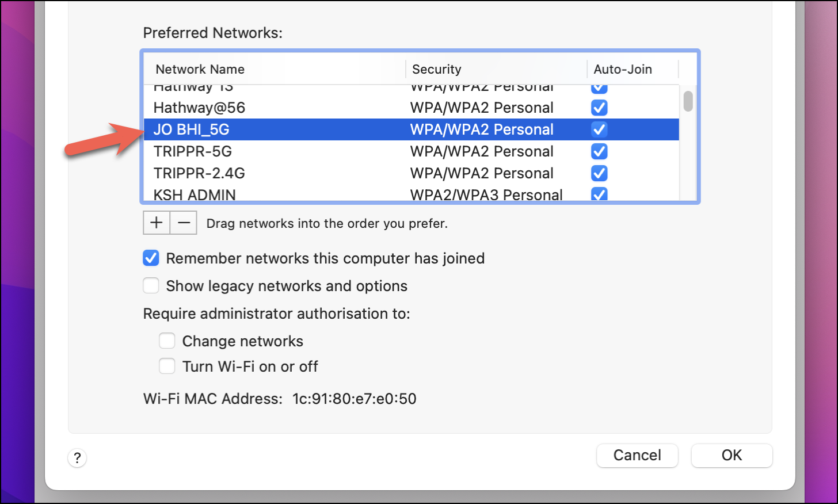This screenshot has height=504, width=838.
Task: Enable Show legacy networks and options
Action: point(151,286)
